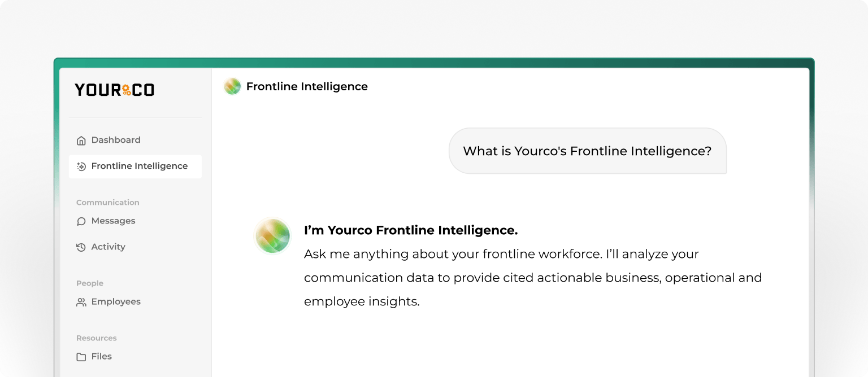Click the assistant avatar next to the reply

[272, 235]
